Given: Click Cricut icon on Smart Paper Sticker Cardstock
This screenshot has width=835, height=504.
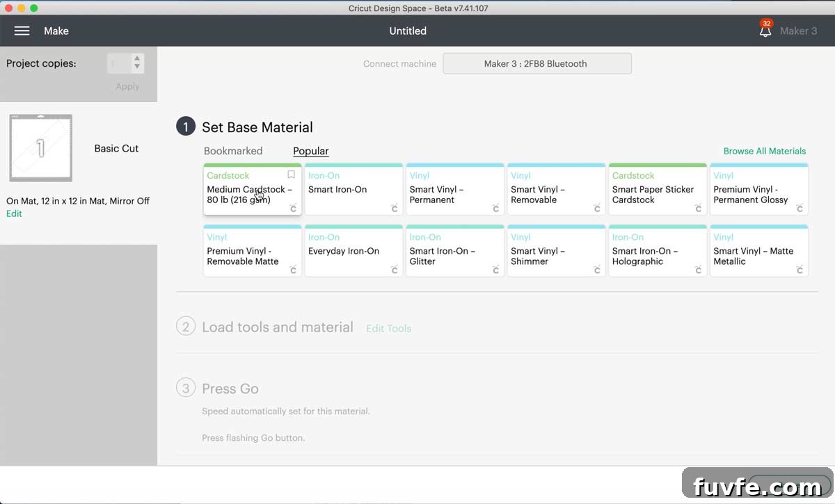Looking at the screenshot, I should pos(698,208).
